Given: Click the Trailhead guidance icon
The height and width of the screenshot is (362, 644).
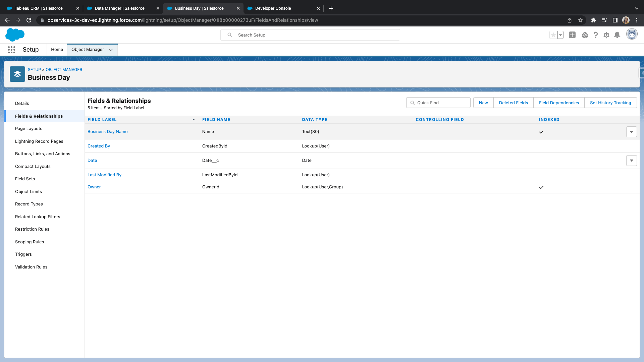Looking at the screenshot, I should pos(585,35).
